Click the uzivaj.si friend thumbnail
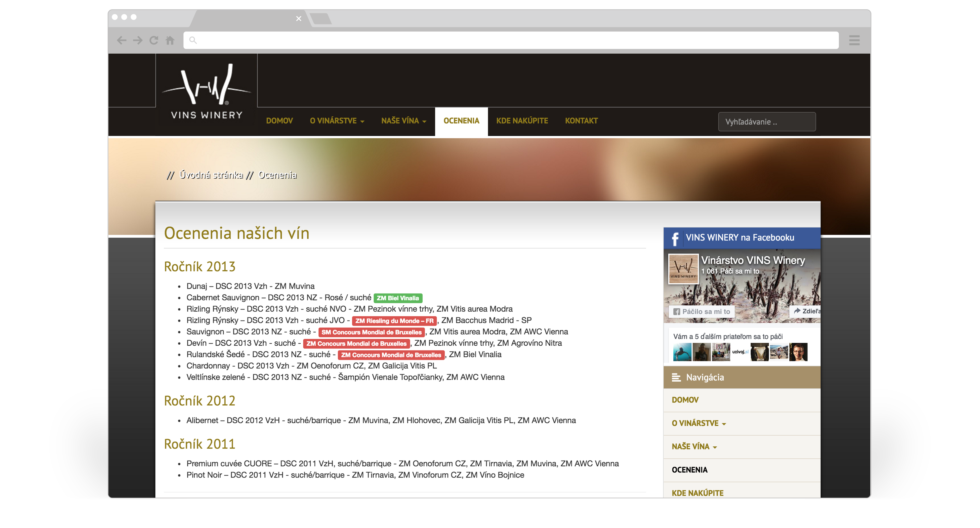This screenshot has width=980, height=528. pyautogui.click(x=740, y=352)
